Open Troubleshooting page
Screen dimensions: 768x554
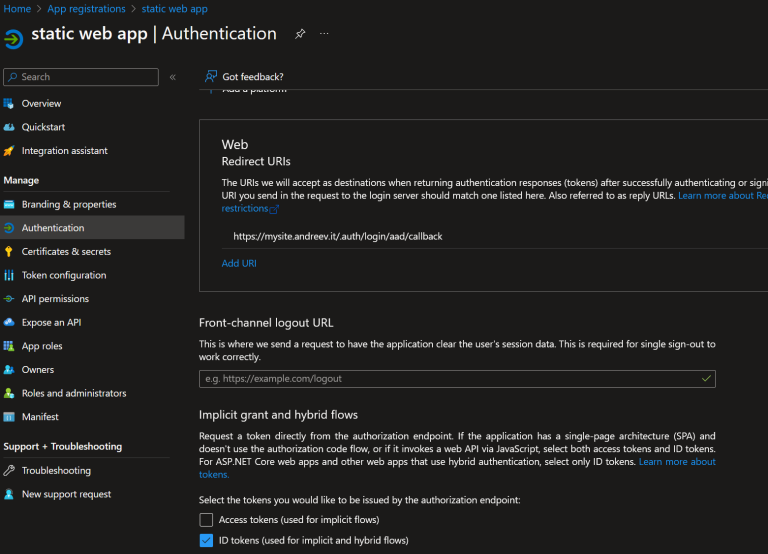pyautogui.click(x=56, y=471)
